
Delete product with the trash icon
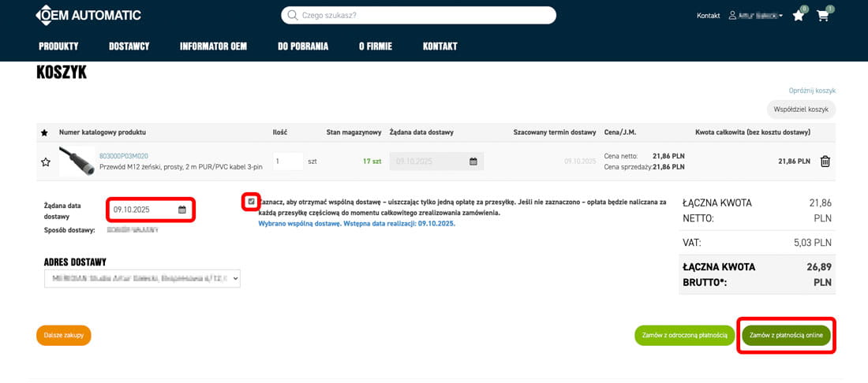tap(825, 162)
